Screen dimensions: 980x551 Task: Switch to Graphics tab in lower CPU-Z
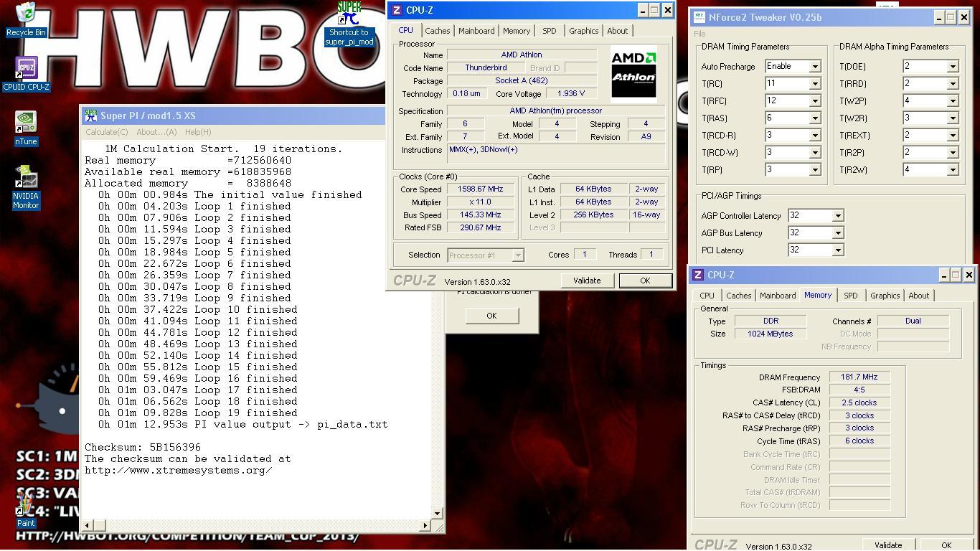pos(885,296)
